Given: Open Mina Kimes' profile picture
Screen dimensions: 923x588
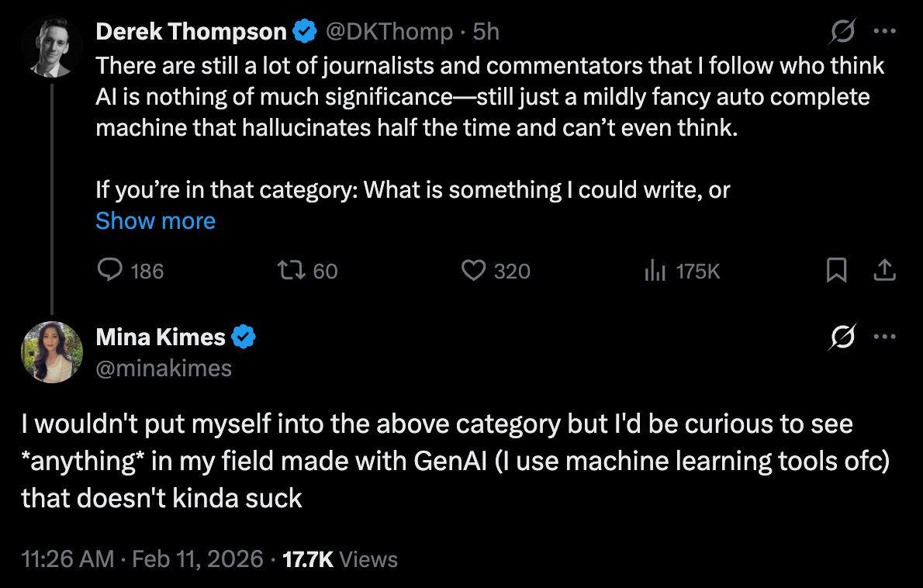Looking at the screenshot, I should click(x=51, y=351).
